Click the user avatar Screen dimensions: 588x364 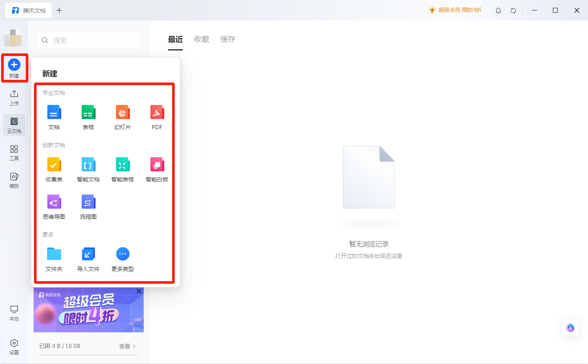click(x=13, y=38)
